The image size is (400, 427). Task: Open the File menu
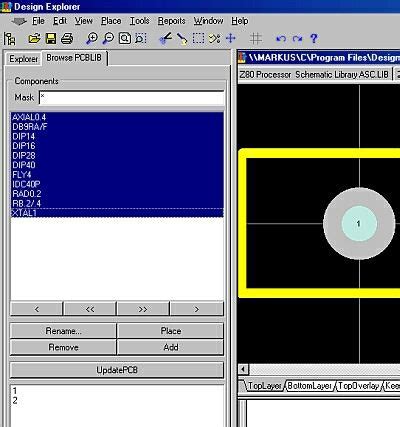coord(38,21)
